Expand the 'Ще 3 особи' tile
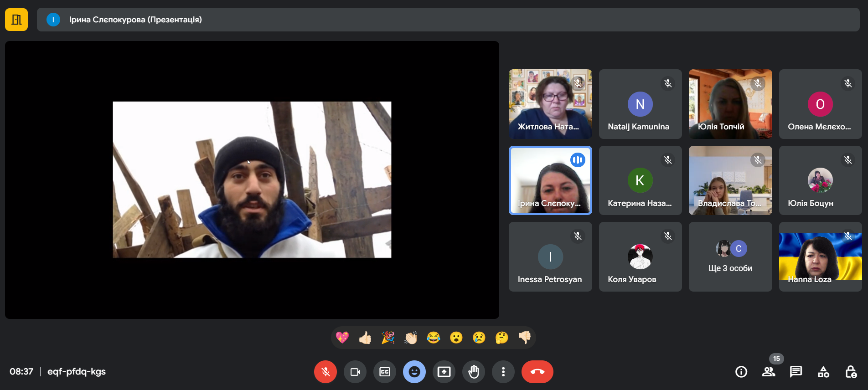The height and width of the screenshot is (390, 868). 730,257
